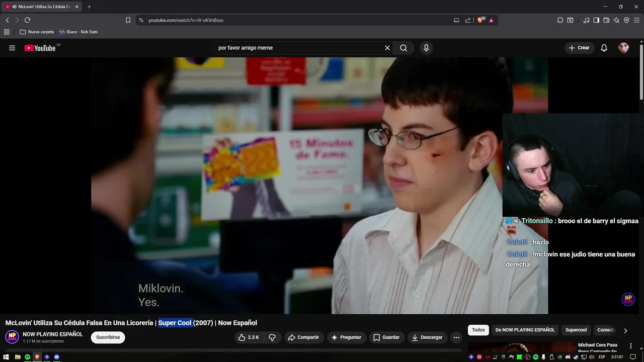The image size is (644, 362).
Task: Open the 0Laco - Kick Stats bookmark
Action: [78, 32]
